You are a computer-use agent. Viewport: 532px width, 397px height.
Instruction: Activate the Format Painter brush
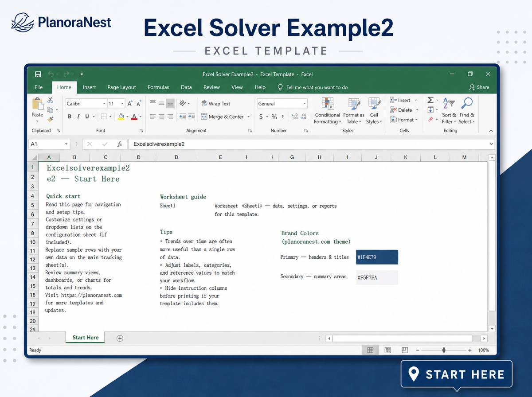coord(50,119)
